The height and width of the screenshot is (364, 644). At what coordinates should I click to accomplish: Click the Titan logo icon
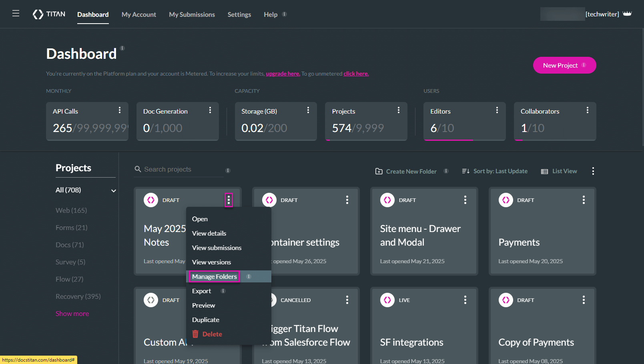pos(38,14)
